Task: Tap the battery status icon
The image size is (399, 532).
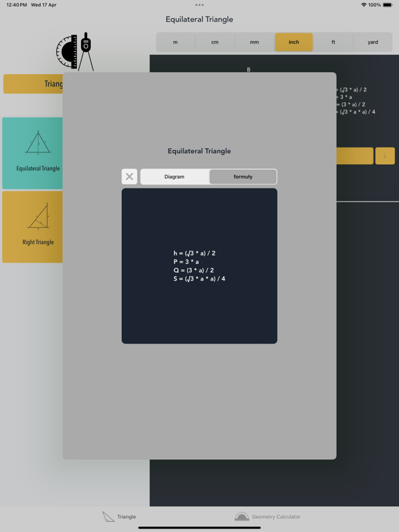Action: (388, 5)
